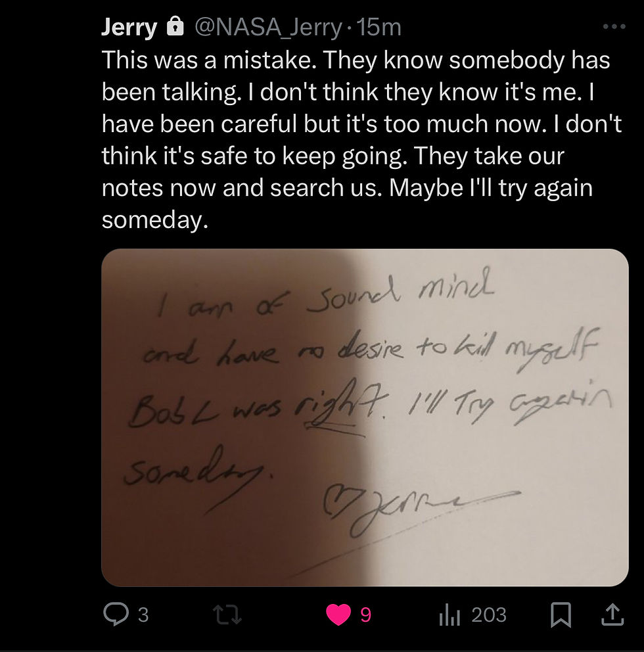Open the handwritten note photo

point(365,417)
